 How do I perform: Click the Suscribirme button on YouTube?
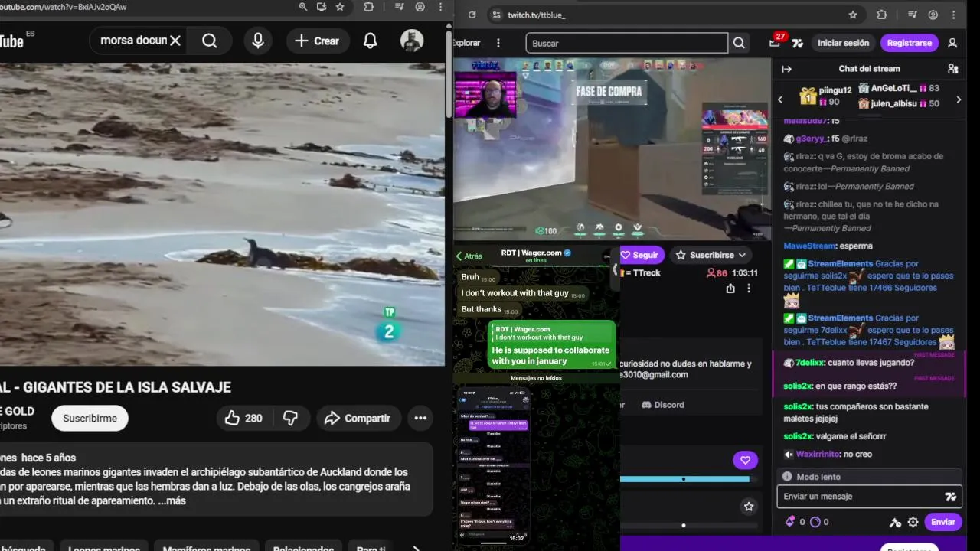coord(90,418)
